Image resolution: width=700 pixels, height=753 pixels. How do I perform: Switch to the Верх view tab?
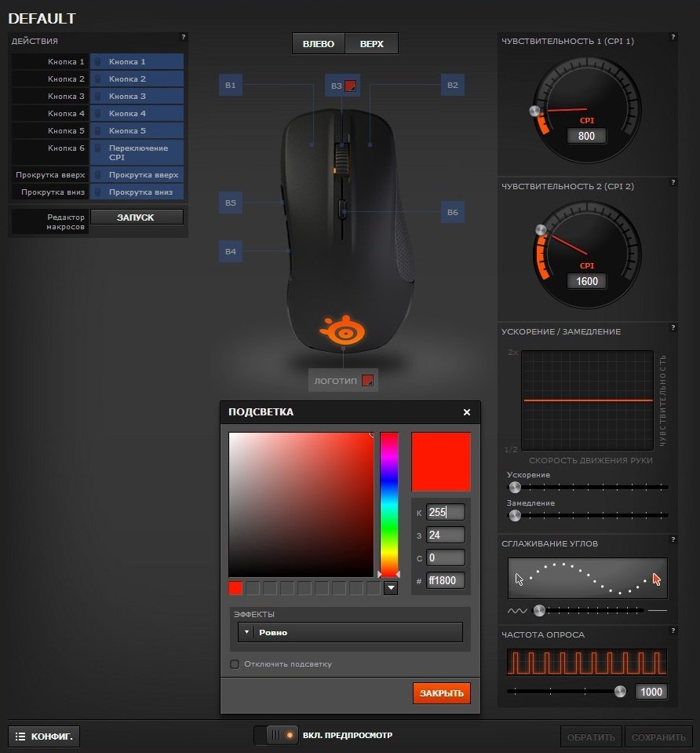(x=372, y=44)
